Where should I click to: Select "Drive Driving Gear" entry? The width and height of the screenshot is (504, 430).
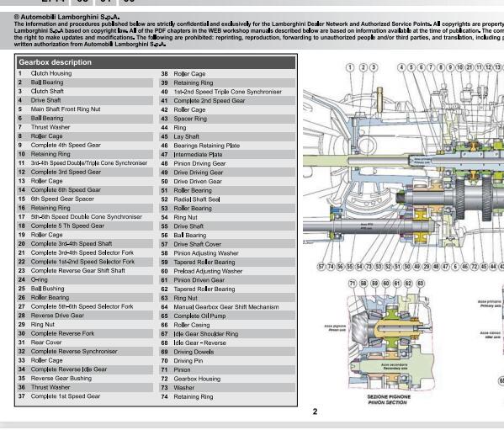[227, 173]
